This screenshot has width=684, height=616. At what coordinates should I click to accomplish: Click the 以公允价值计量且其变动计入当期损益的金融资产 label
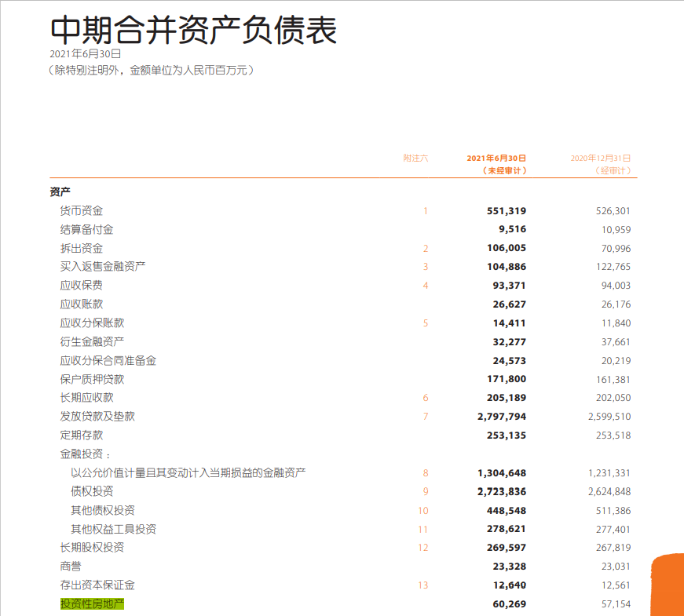click(188, 472)
